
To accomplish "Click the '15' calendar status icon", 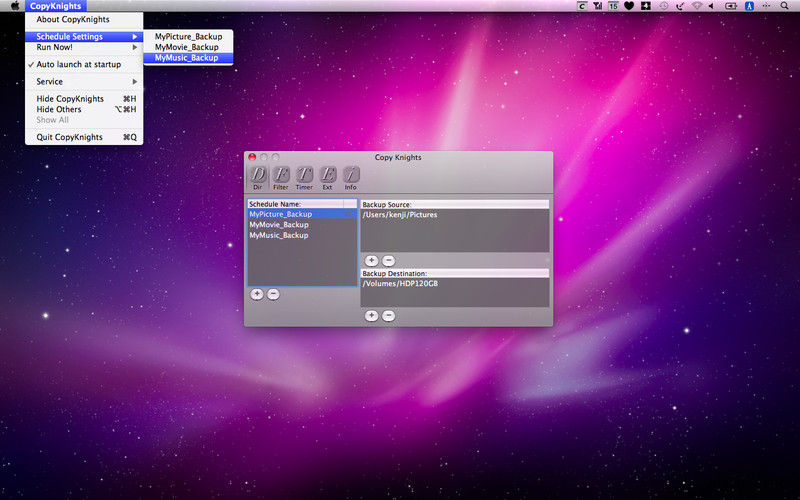I will (x=613, y=6).
